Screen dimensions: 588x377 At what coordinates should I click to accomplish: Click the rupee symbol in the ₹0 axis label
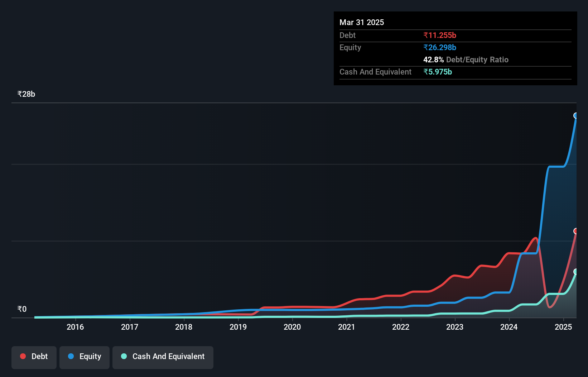tap(20, 309)
